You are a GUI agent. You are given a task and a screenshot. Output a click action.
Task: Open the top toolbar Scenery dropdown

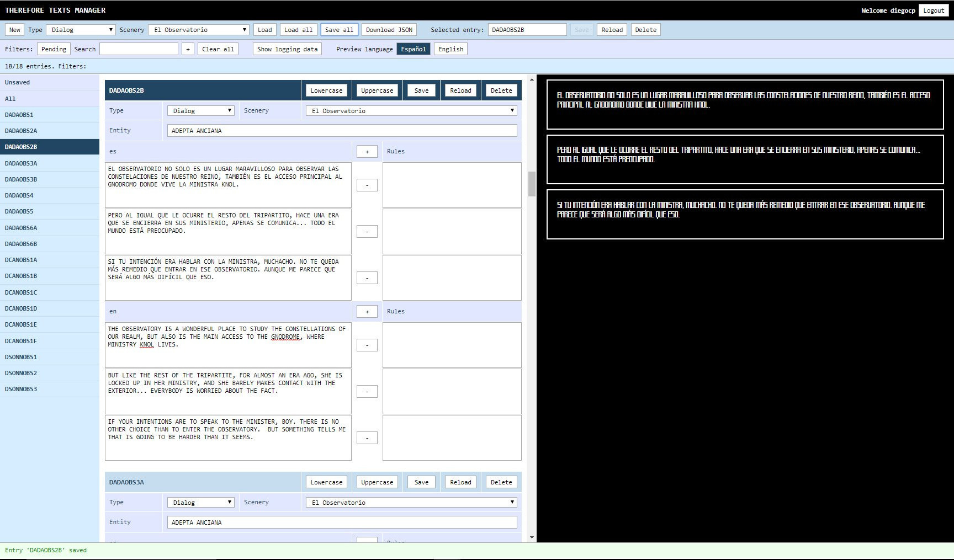(199, 30)
